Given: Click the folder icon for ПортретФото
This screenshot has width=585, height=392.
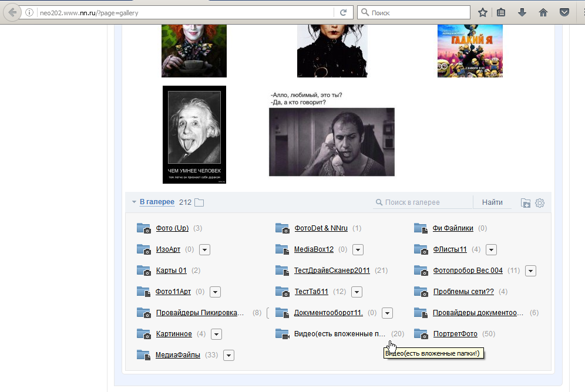Looking at the screenshot, I should click(421, 334).
